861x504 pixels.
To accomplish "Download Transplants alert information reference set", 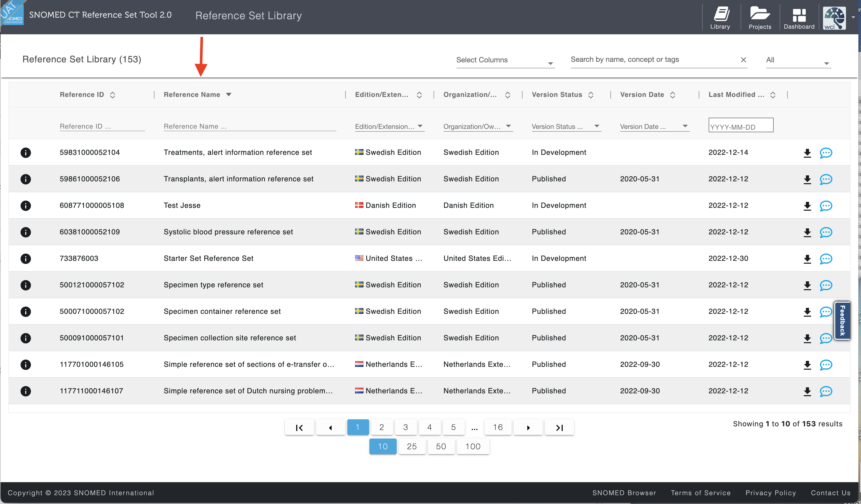I will [x=807, y=179].
